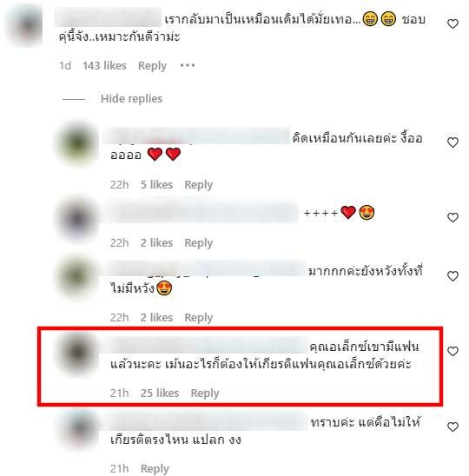Reply to the '++++' comment
This screenshot has height=476, width=469.
coord(199,243)
